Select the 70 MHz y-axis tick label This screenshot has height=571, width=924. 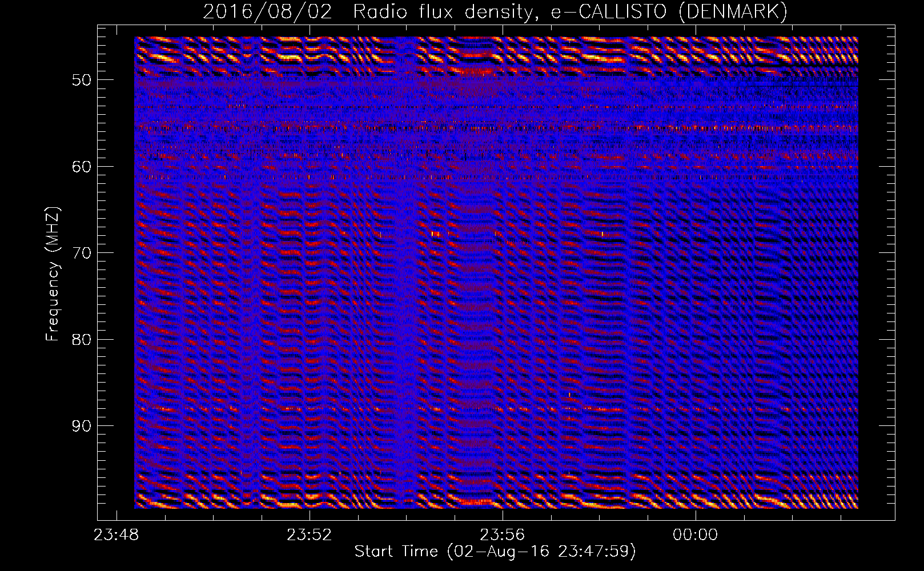point(81,253)
